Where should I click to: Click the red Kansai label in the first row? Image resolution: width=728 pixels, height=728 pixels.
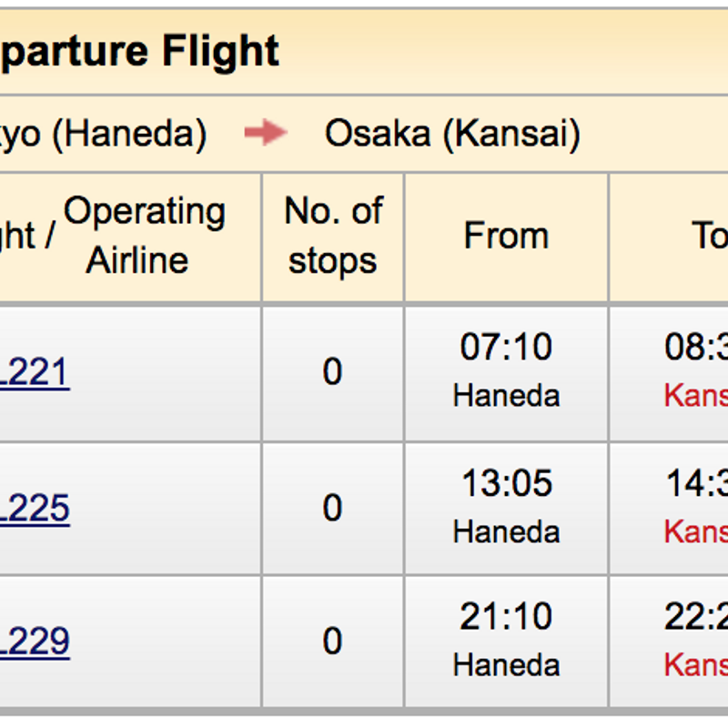click(696, 396)
